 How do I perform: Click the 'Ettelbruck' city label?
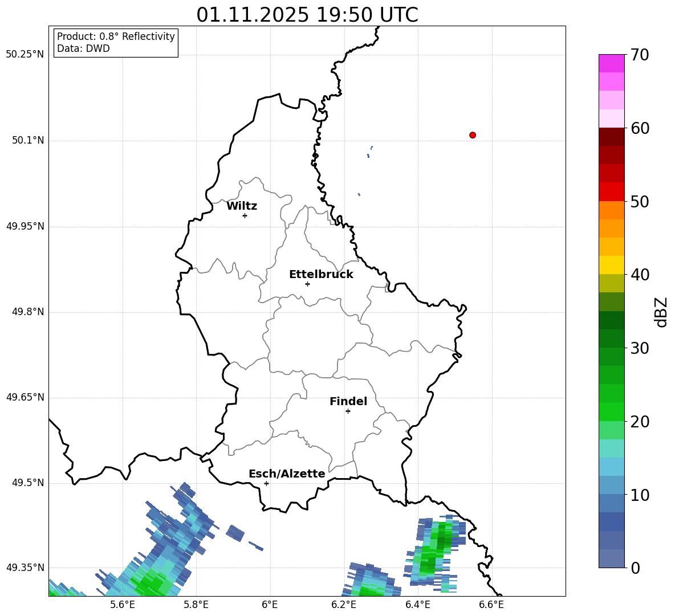click(x=321, y=275)
